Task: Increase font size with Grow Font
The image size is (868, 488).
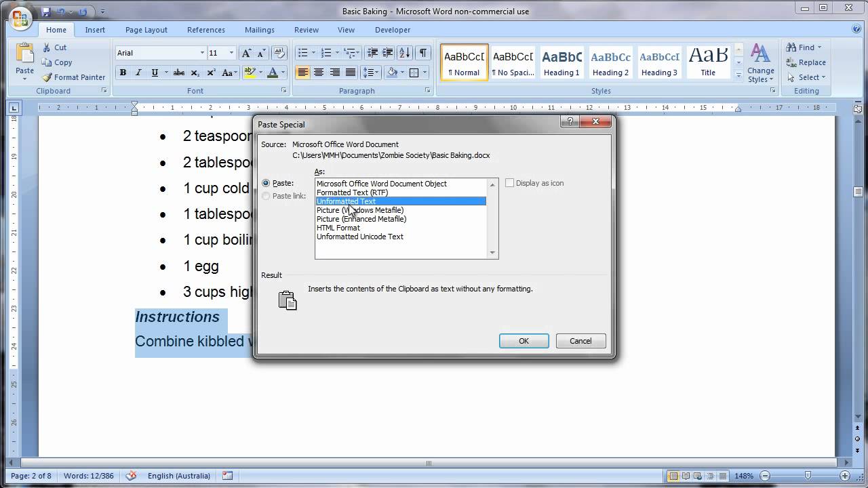Action: click(246, 53)
